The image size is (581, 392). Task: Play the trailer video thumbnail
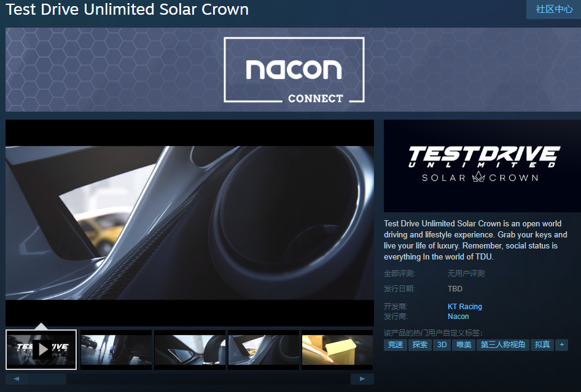point(41,350)
